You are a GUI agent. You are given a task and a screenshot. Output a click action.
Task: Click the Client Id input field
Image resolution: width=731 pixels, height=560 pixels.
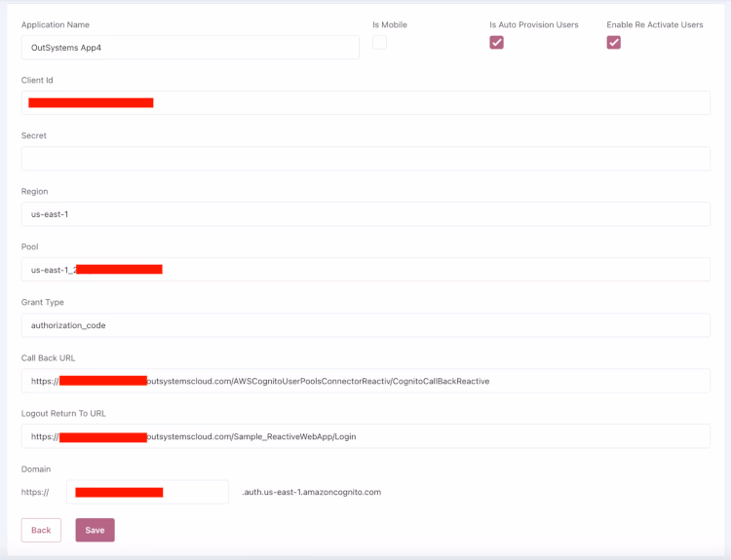365,103
